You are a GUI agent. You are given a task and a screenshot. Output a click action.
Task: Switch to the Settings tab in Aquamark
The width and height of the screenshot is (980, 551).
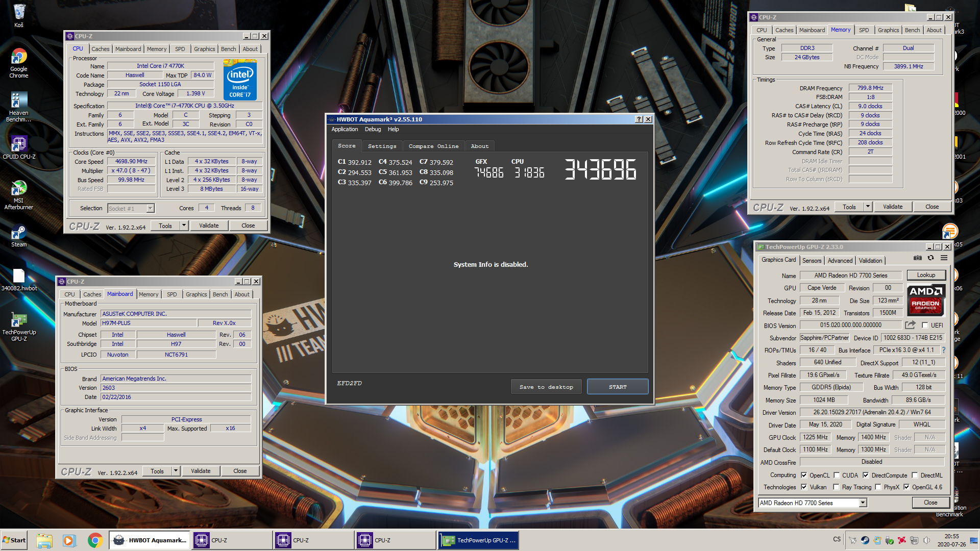tap(382, 146)
